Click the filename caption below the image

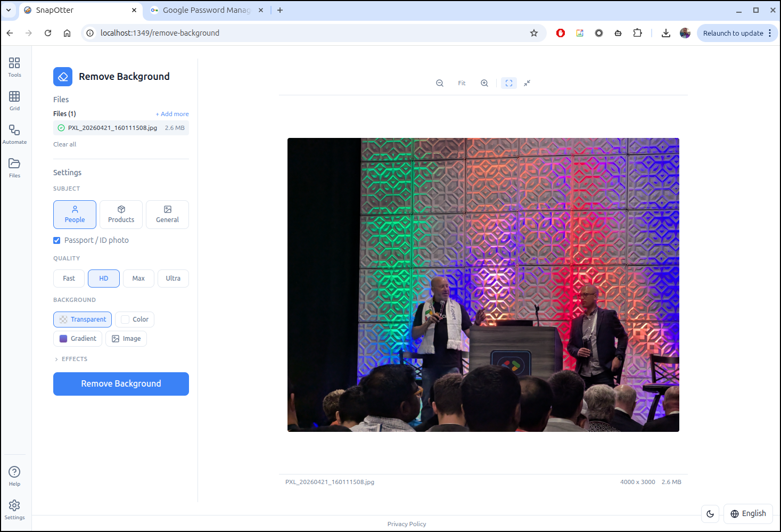[x=330, y=482]
